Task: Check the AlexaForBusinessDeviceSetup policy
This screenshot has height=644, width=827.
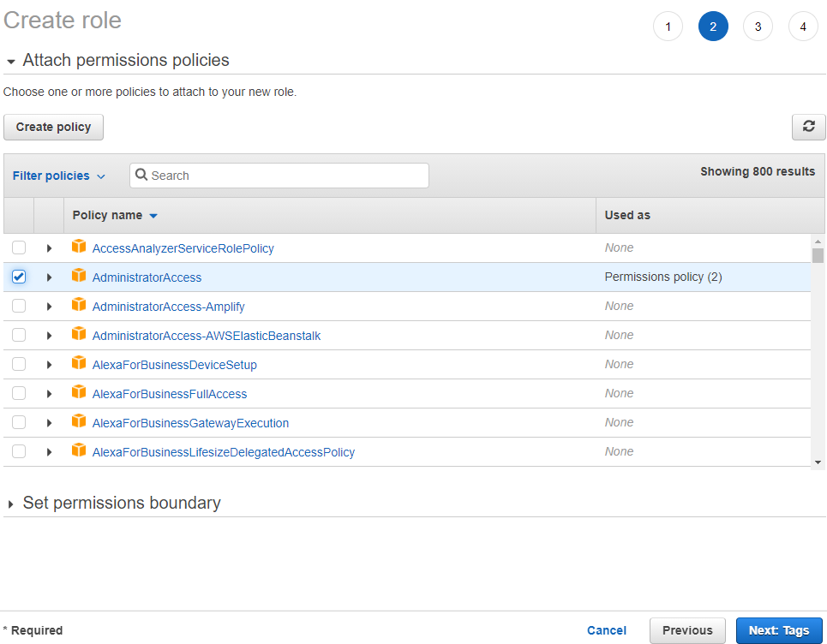Action: [19, 363]
